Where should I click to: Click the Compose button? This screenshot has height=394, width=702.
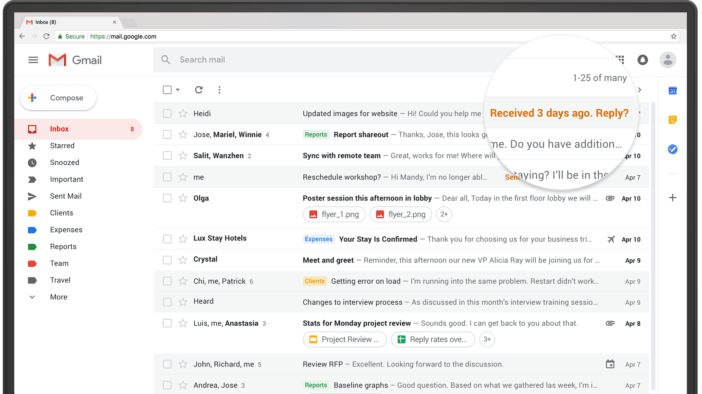coord(58,98)
